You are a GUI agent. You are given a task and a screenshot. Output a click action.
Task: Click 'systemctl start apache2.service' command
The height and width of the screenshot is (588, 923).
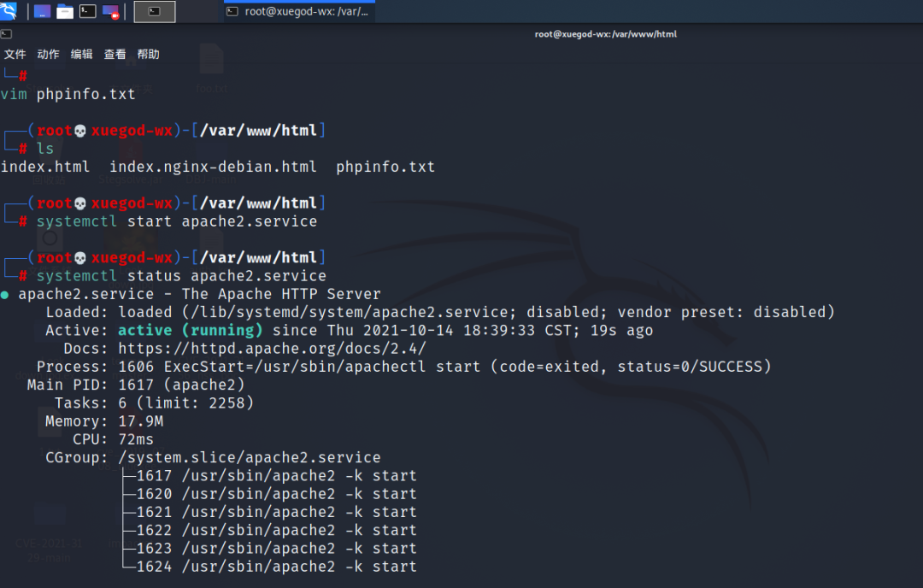177,221
